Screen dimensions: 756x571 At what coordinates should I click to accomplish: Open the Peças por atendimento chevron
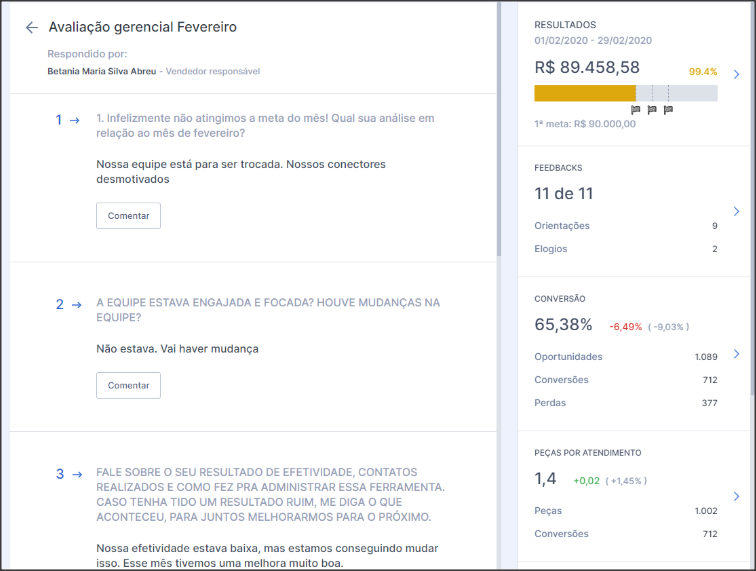pos(736,496)
